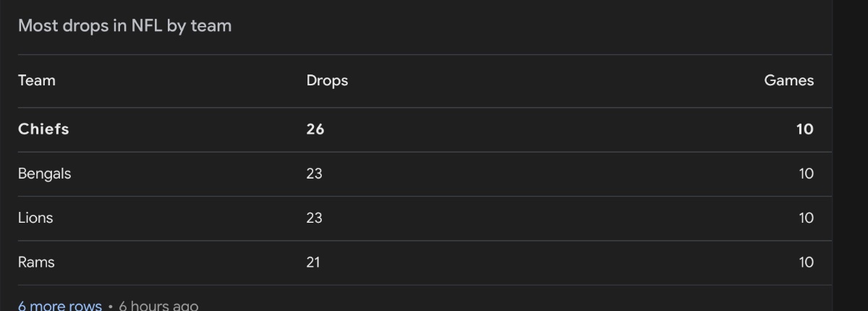Image resolution: width=868 pixels, height=311 pixels.
Task: Select the Drops column header
Action: (327, 80)
